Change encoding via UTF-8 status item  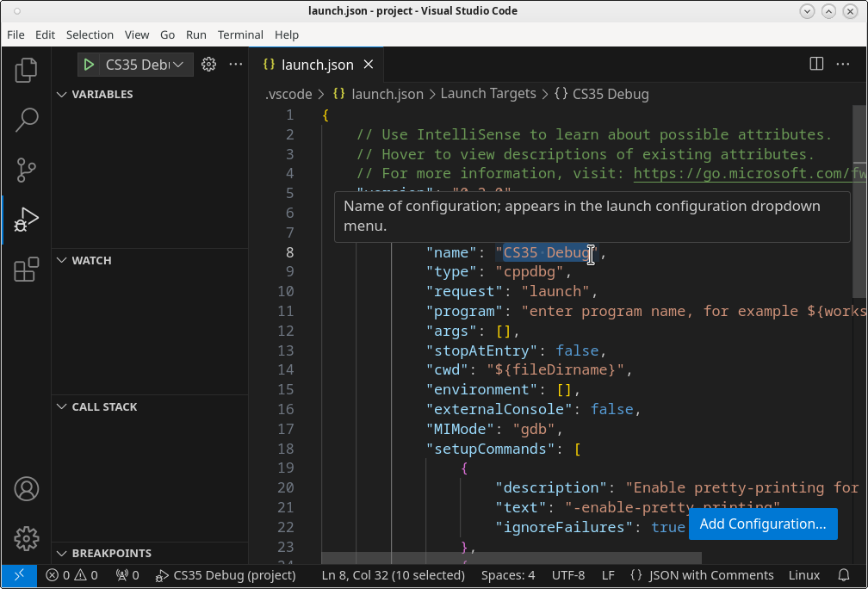[x=568, y=575]
